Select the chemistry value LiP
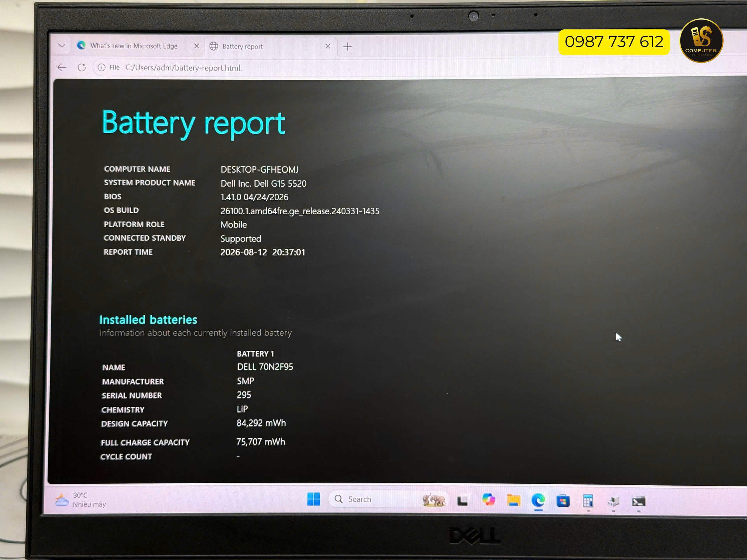 click(x=242, y=409)
